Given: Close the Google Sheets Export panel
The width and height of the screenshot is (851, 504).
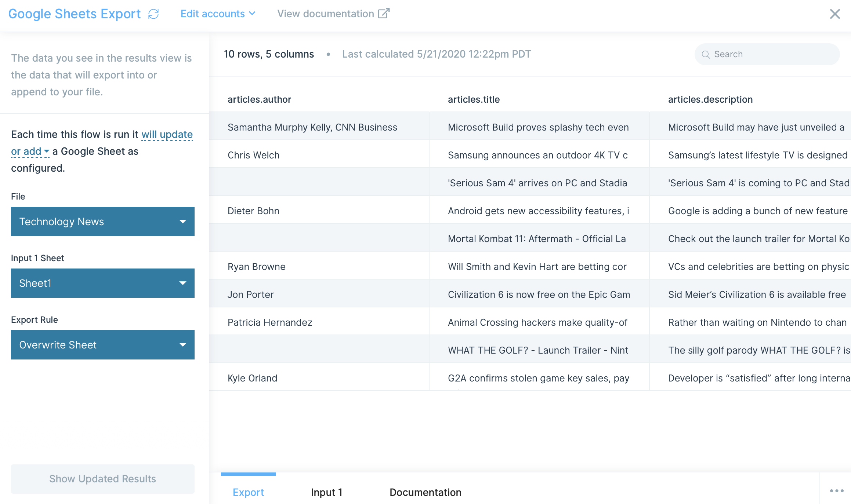Looking at the screenshot, I should pyautogui.click(x=835, y=14).
